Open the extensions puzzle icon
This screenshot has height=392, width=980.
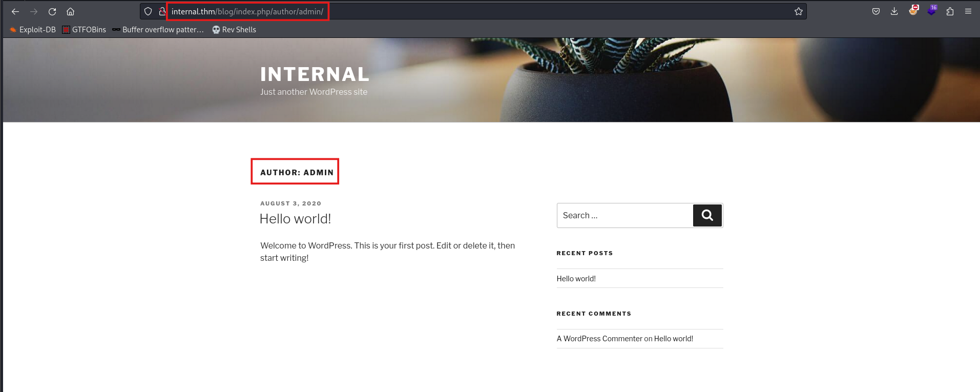[950, 11]
